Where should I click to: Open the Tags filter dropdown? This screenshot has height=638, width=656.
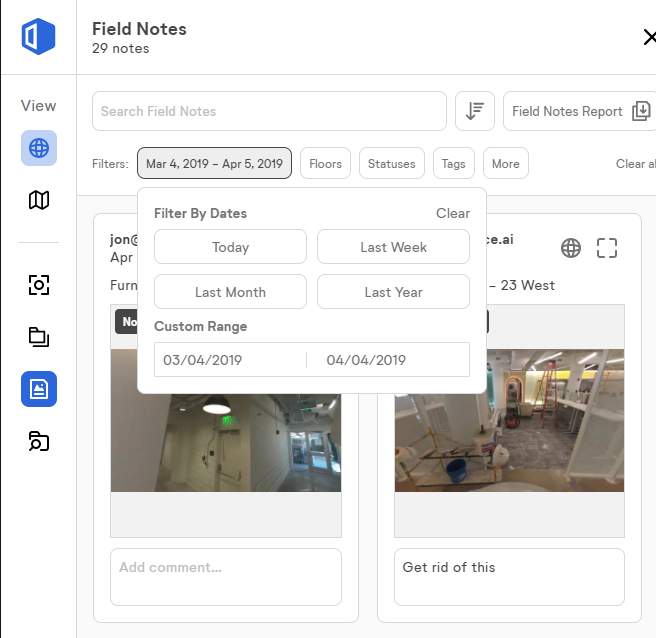tap(454, 164)
